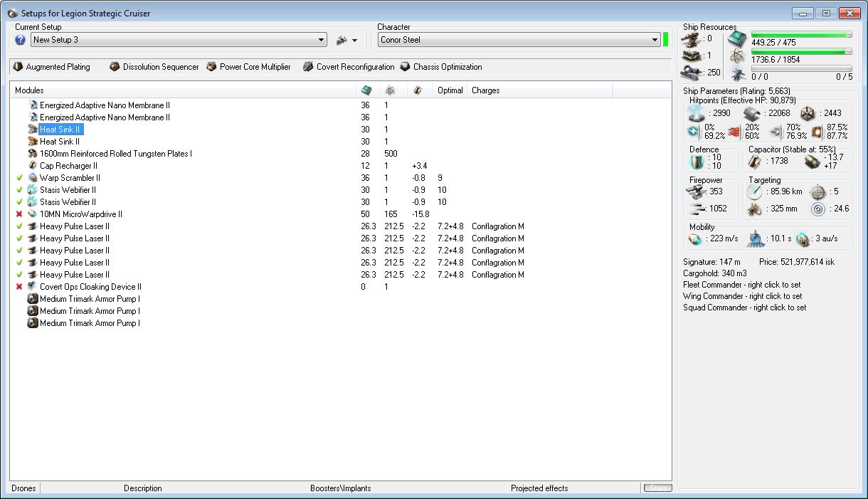Screen dimensions: 868x499
Task: Toggle the red cross on 10MN MicroWarpdrive II
Action: point(20,214)
